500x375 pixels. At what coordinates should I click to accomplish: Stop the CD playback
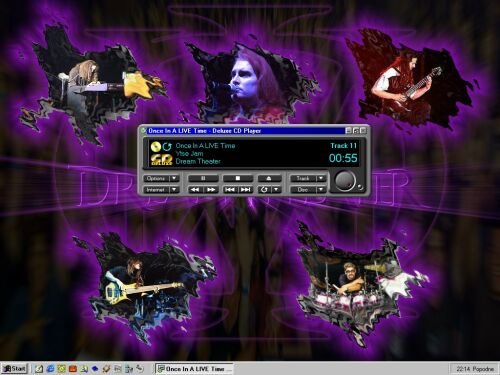tap(237, 178)
